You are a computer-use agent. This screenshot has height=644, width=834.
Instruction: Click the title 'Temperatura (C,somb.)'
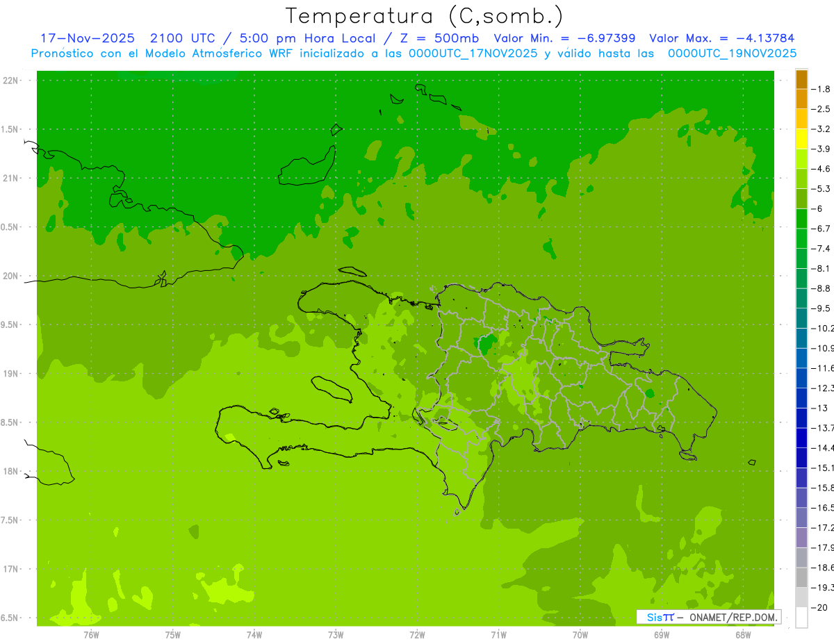pos(425,16)
